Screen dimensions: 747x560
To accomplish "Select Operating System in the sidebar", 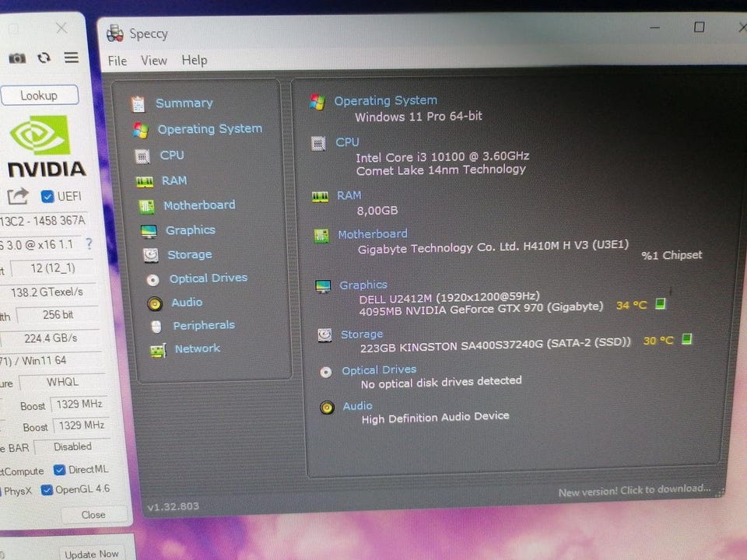I will pyautogui.click(x=209, y=129).
